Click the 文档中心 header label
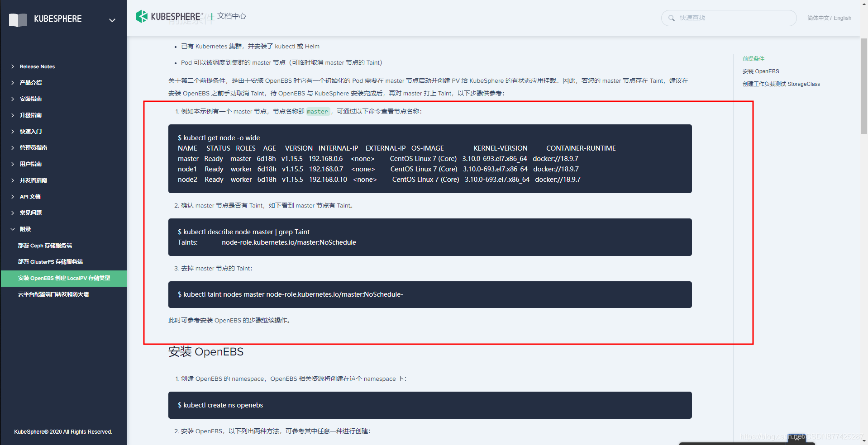The height and width of the screenshot is (445, 868). click(x=232, y=16)
